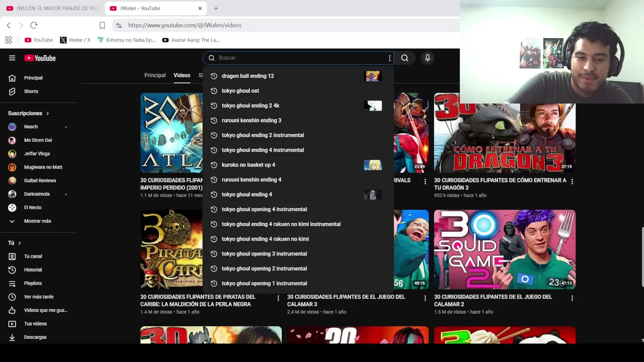644x362 pixels.
Task: Open options menu for El Juego del Calamar 3 video
Action: point(425,298)
